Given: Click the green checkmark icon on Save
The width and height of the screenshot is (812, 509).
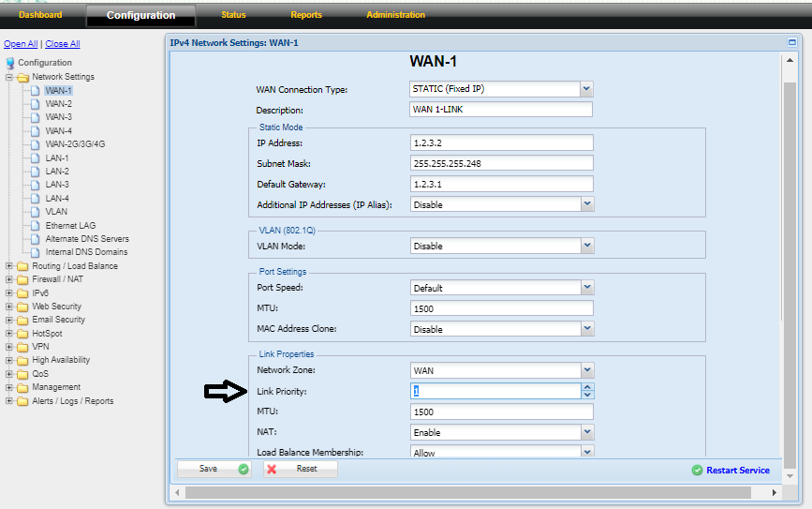Looking at the screenshot, I should (x=244, y=469).
